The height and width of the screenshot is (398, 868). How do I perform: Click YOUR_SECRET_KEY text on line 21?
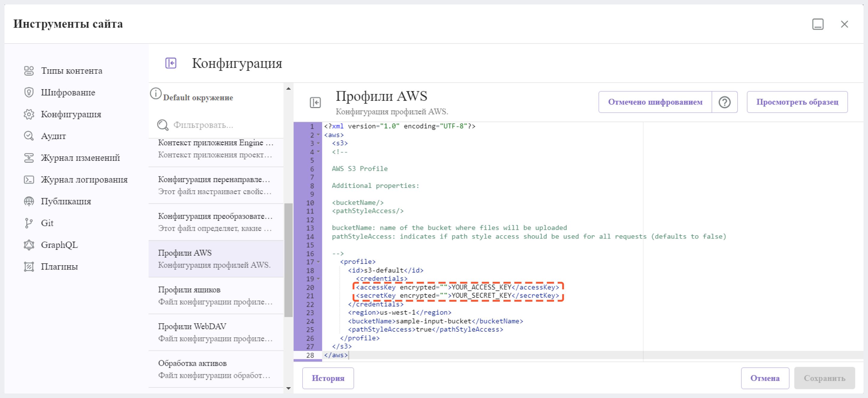481,296
